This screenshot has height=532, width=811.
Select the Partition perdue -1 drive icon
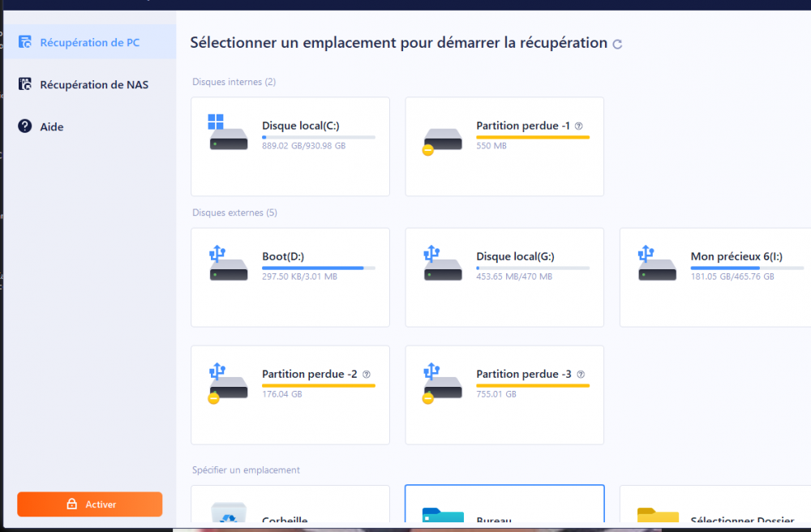tap(442, 140)
